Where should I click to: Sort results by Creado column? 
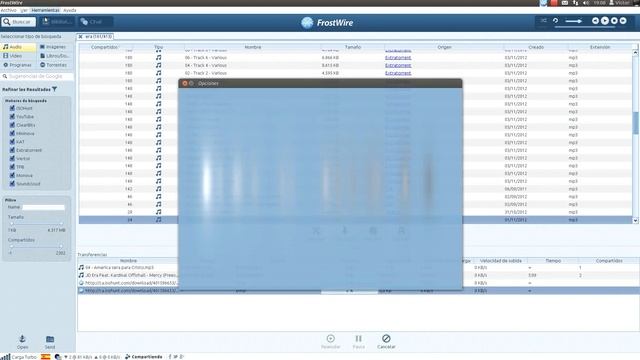pos(536,47)
